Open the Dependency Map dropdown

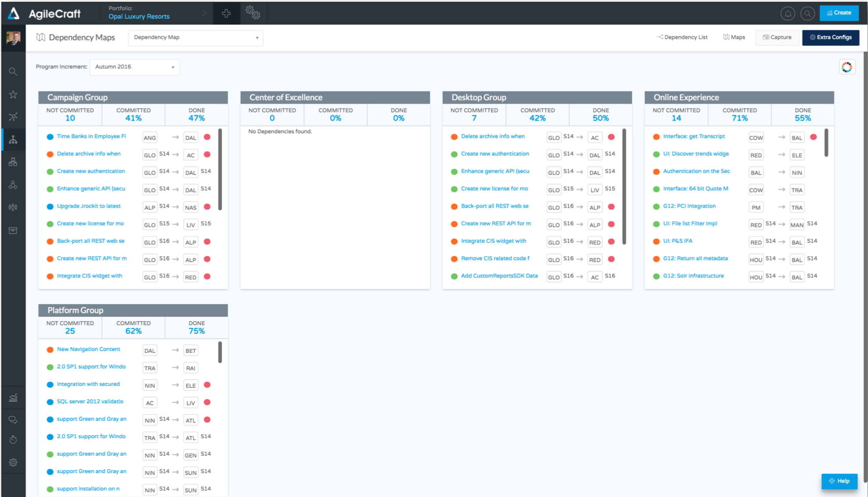point(196,38)
